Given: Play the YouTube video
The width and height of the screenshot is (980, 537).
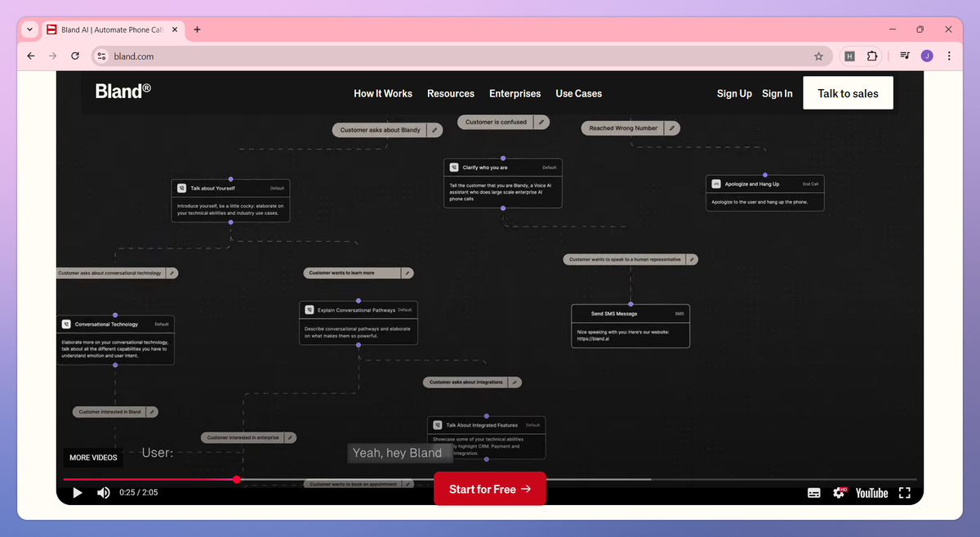Looking at the screenshot, I should (78, 493).
